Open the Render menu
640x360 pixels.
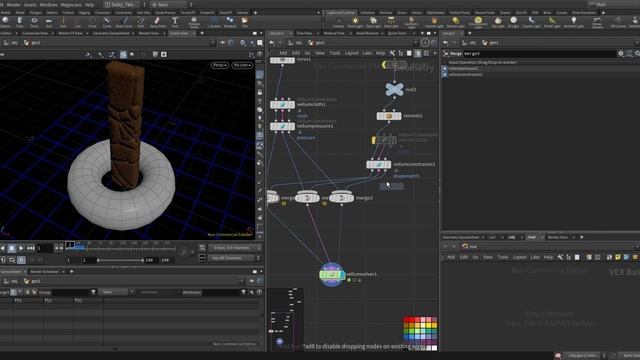click(x=13, y=5)
